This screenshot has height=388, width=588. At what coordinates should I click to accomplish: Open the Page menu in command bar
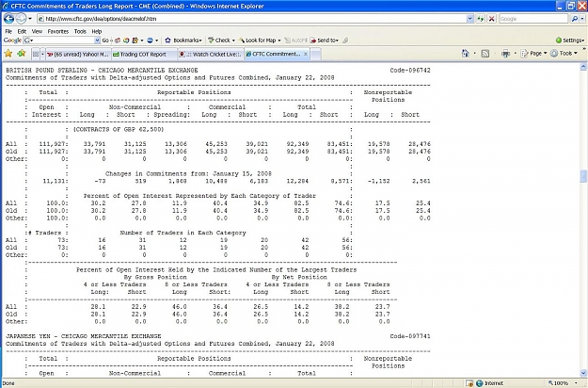(534, 54)
